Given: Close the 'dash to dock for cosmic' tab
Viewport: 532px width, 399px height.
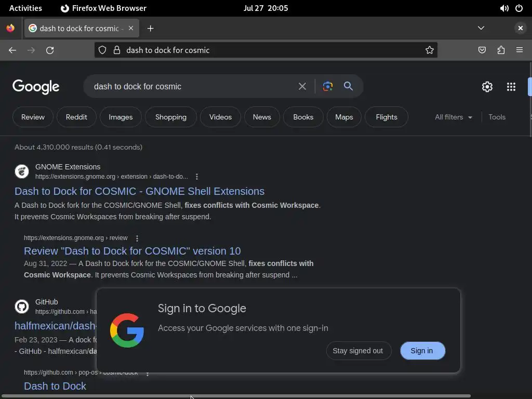Looking at the screenshot, I should (131, 28).
